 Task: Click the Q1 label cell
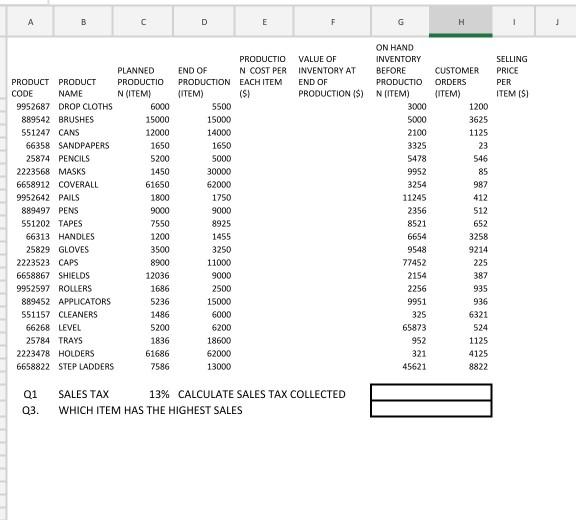tap(30, 394)
